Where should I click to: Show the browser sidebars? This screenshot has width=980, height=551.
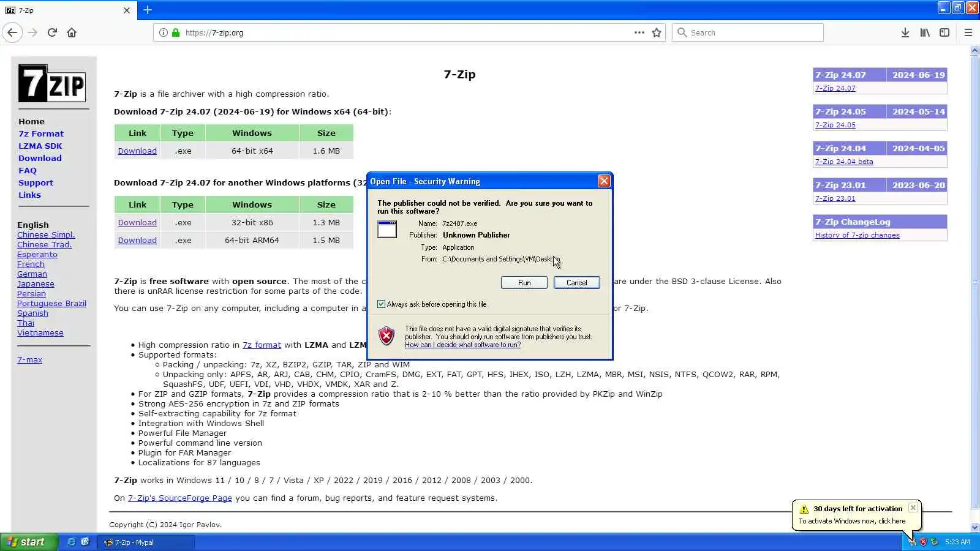pyautogui.click(x=944, y=32)
